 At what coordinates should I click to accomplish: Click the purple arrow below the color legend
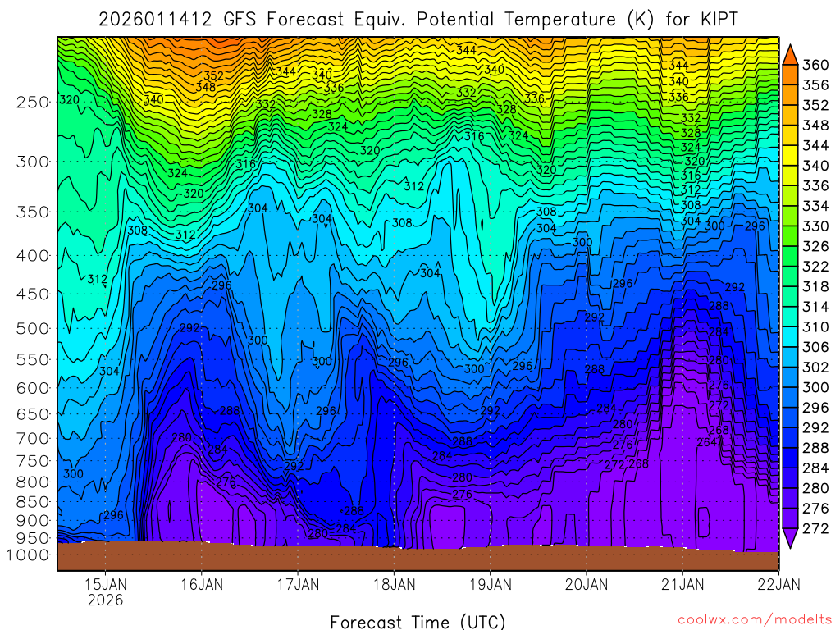[x=790, y=538]
